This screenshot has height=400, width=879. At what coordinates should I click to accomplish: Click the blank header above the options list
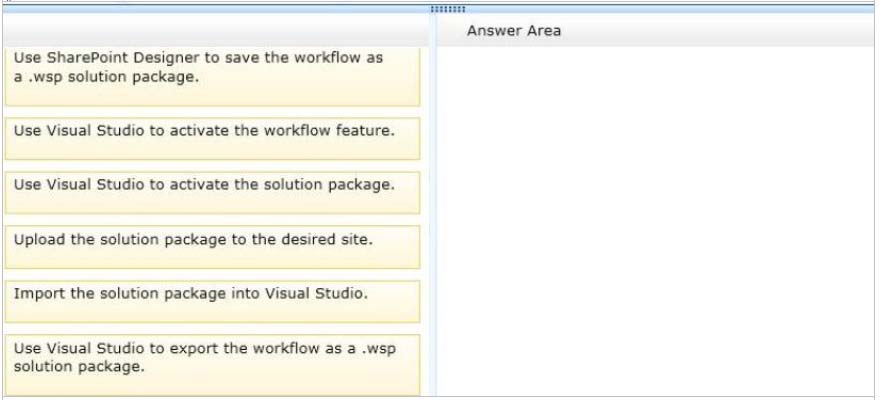tap(212, 31)
